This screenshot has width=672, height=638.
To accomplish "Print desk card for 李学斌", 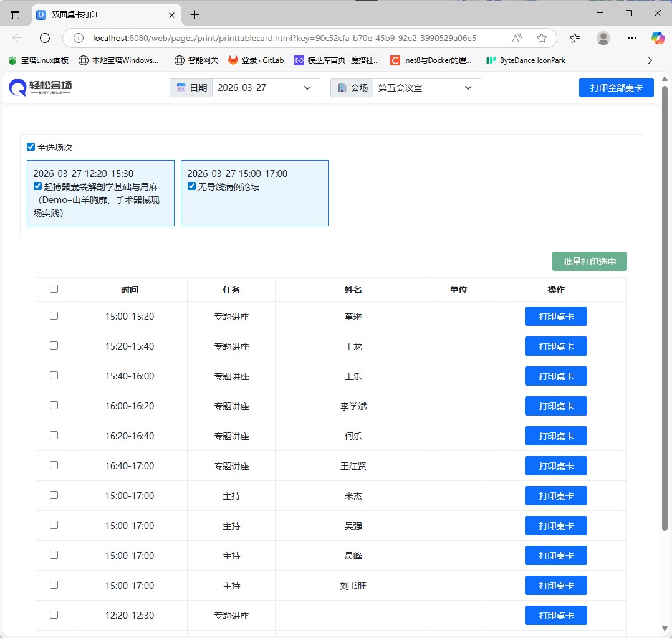I will tap(556, 406).
